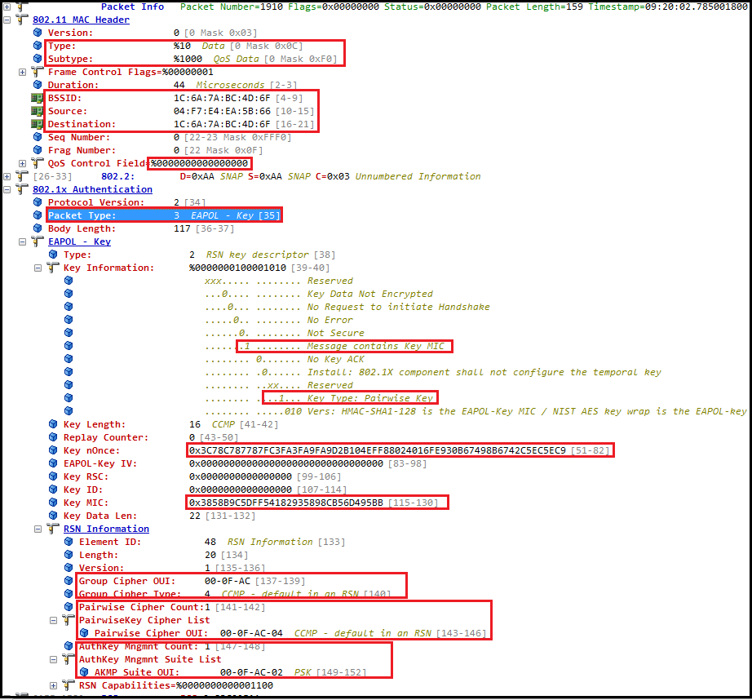Viewport: 752px width, 700px height.
Task: Click the RSN Information header link
Action: tap(106, 529)
